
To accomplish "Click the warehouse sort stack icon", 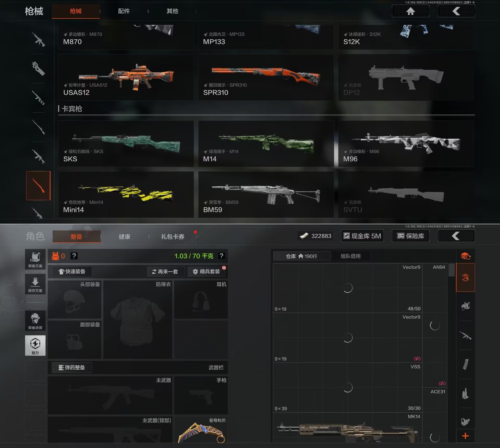I will tap(465, 256).
